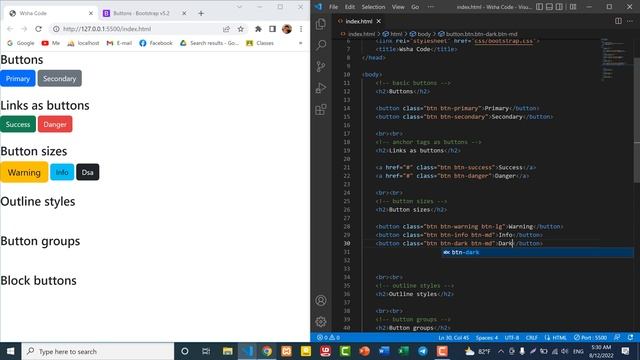Open the Manage gear menu in VS Code

coord(321,322)
